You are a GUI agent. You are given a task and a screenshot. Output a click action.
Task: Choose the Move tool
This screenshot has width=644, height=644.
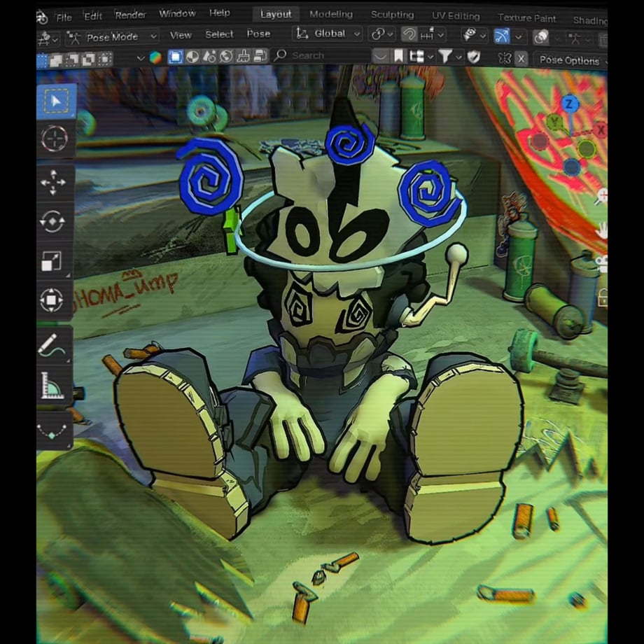tap(53, 182)
